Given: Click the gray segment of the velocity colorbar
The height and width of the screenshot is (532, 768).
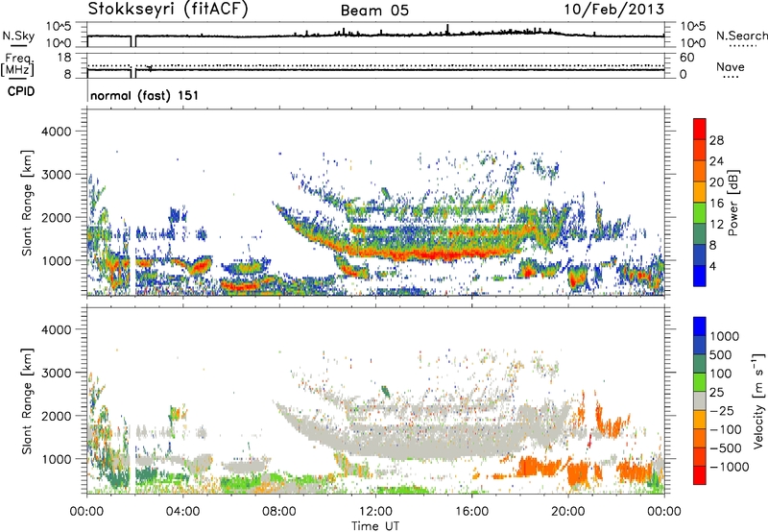Looking at the screenshot, I should (700, 400).
